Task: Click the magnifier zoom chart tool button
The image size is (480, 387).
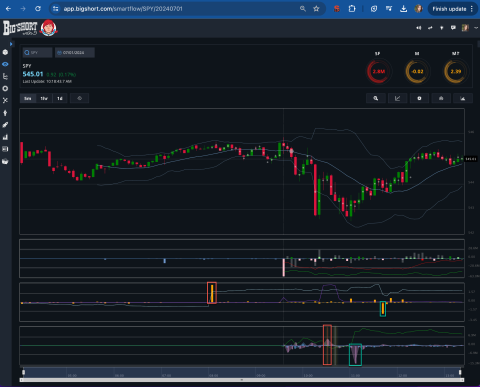Action: [376, 98]
